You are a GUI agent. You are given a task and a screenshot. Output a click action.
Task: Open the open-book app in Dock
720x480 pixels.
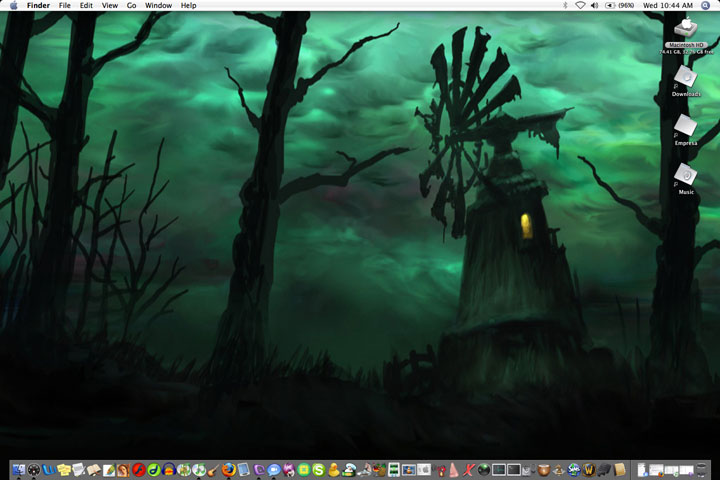pyautogui.click(x=93, y=470)
